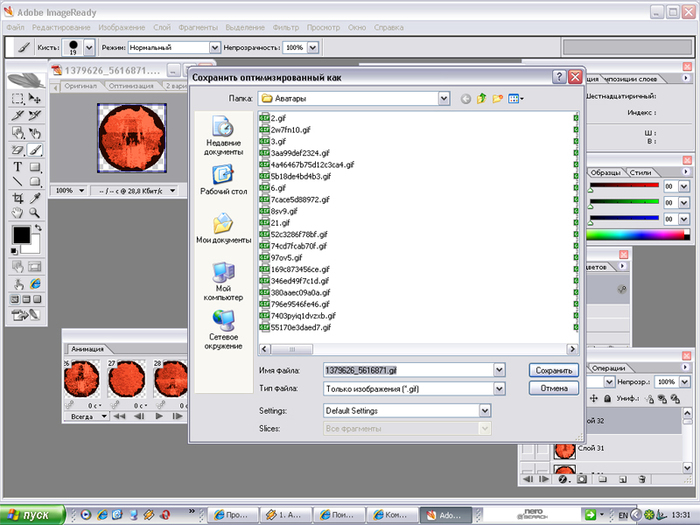This screenshot has height=525, width=700.
Task: Select the Zoom magnifier tool
Action: (x=35, y=213)
